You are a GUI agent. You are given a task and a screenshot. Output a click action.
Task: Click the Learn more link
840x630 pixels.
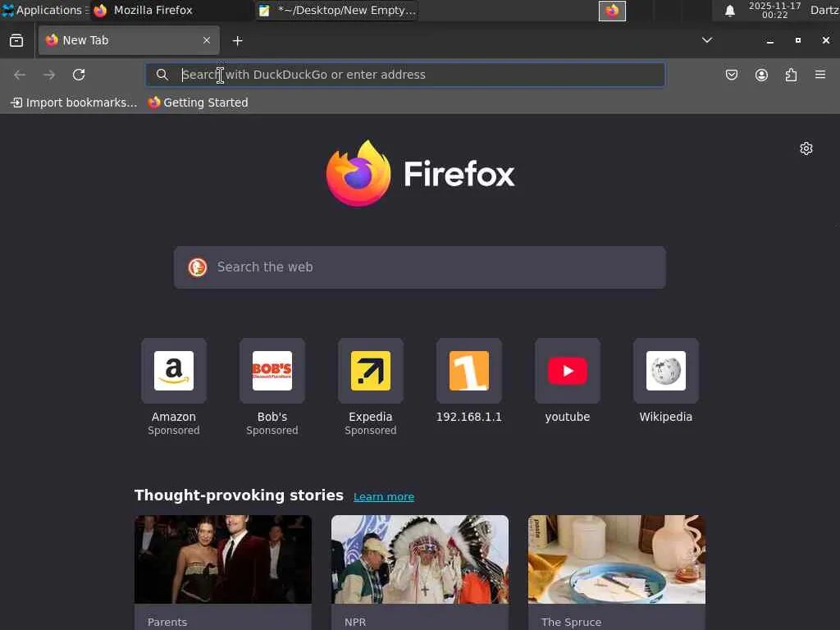pos(384,496)
